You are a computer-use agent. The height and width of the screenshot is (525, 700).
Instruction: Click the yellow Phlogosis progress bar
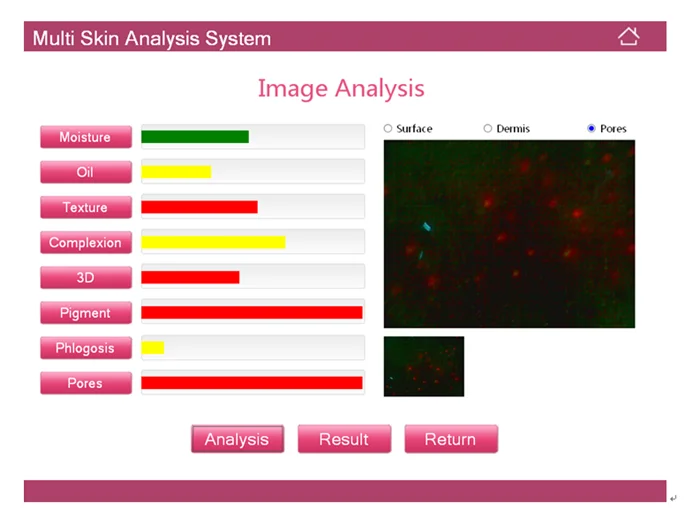[x=153, y=348]
